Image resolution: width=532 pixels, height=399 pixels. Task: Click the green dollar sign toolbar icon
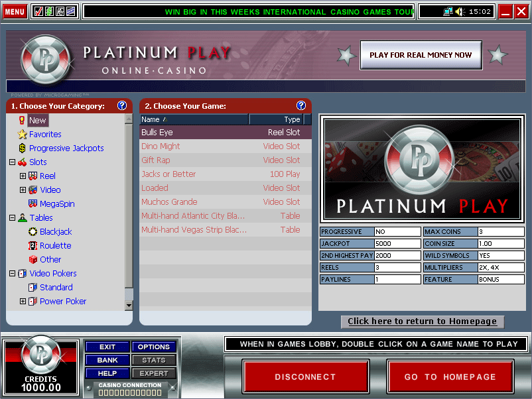coord(49,11)
